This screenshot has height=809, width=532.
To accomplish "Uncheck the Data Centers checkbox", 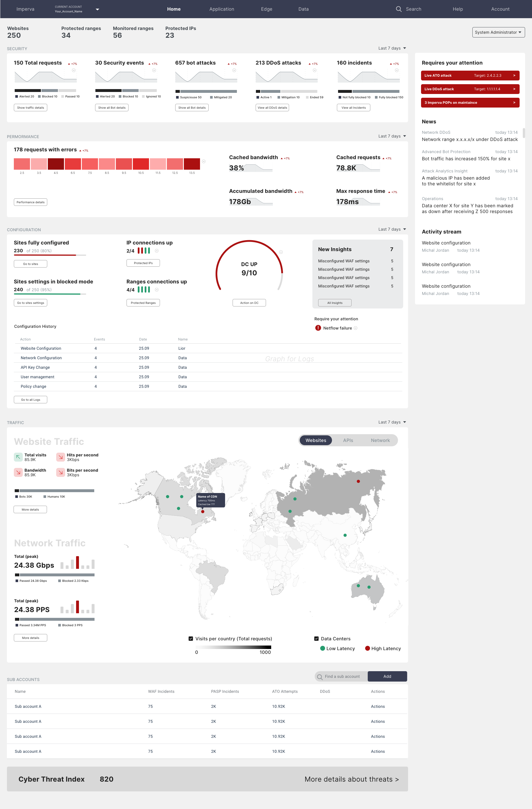I will 316,639.
